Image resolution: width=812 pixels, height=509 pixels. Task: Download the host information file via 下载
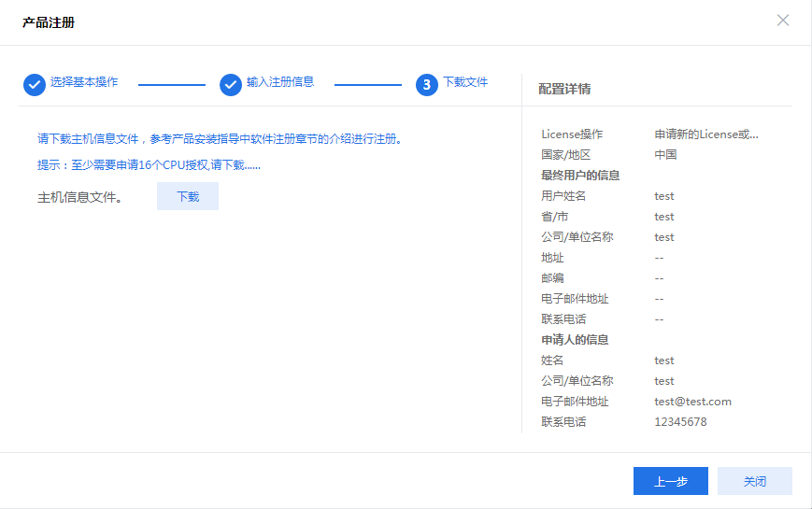[188, 196]
